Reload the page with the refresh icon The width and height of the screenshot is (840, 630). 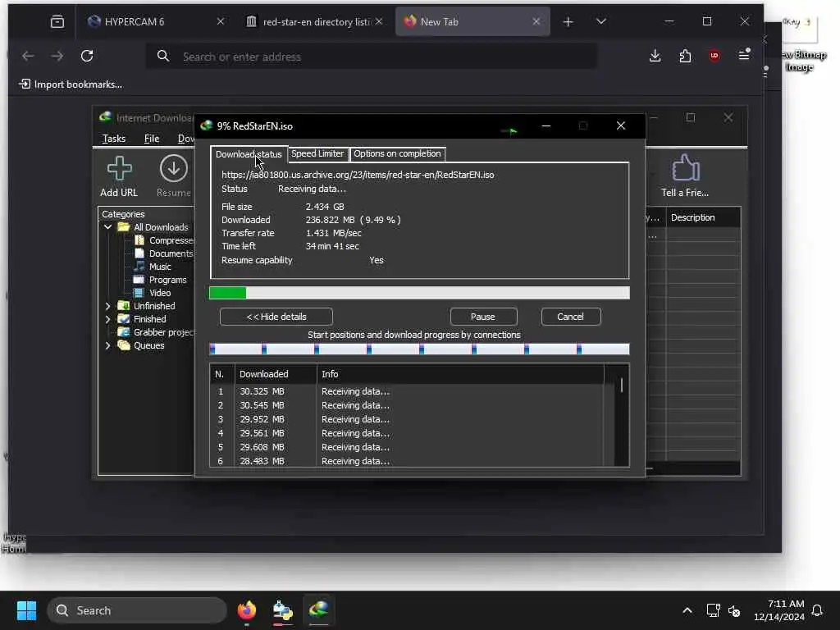[87, 56]
